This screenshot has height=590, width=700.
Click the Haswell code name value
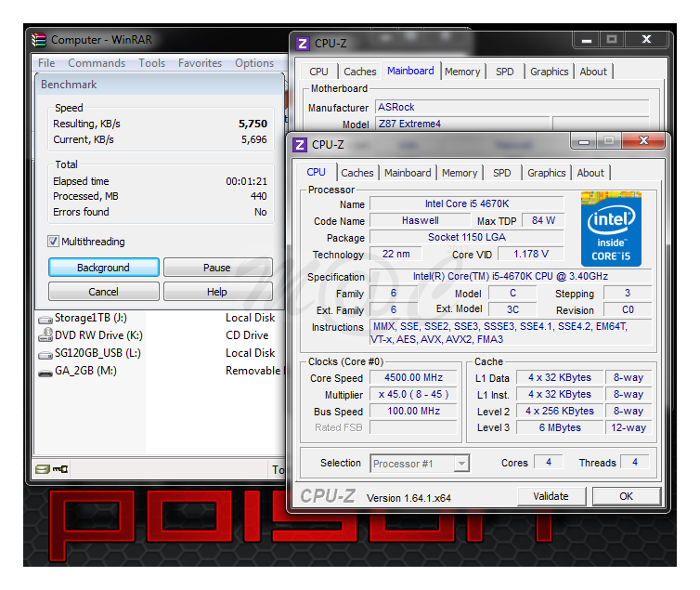[420, 220]
